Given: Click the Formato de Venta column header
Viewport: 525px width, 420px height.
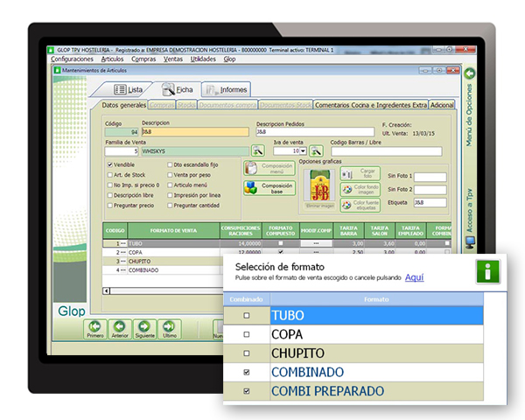Looking at the screenshot, I should coord(173,230).
